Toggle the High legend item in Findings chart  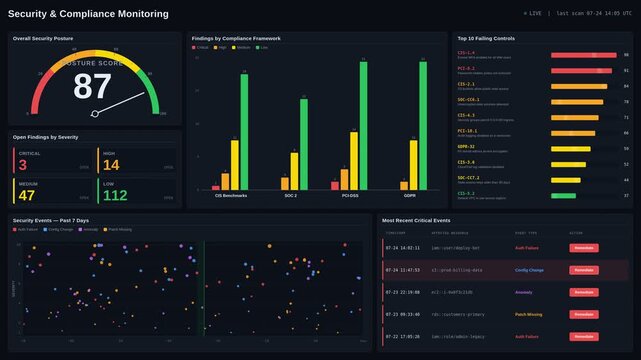pos(220,47)
